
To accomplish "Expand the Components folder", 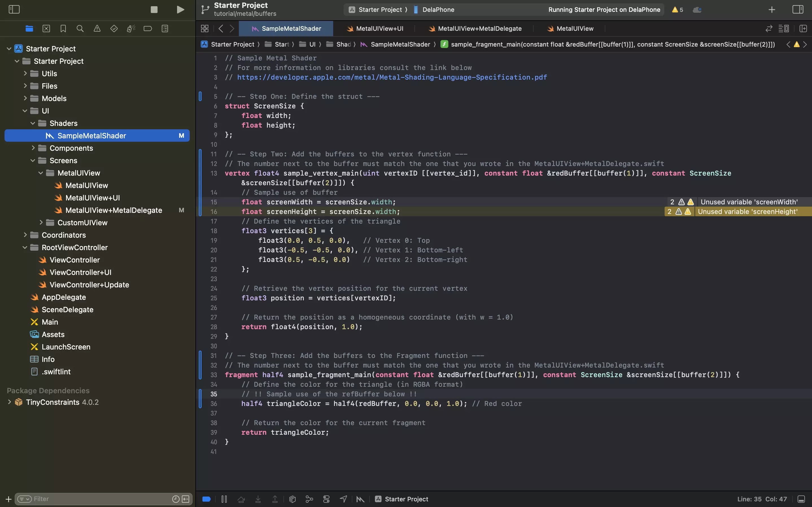I will [33, 148].
